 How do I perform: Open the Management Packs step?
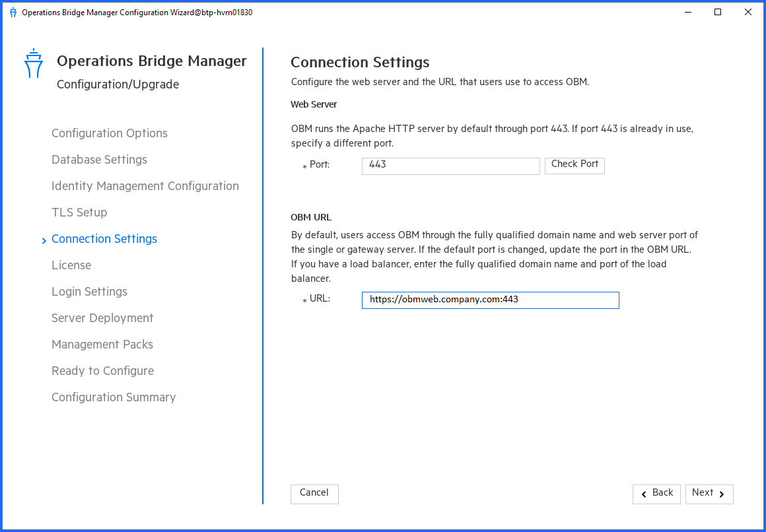pyautogui.click(x=102, y=345)
